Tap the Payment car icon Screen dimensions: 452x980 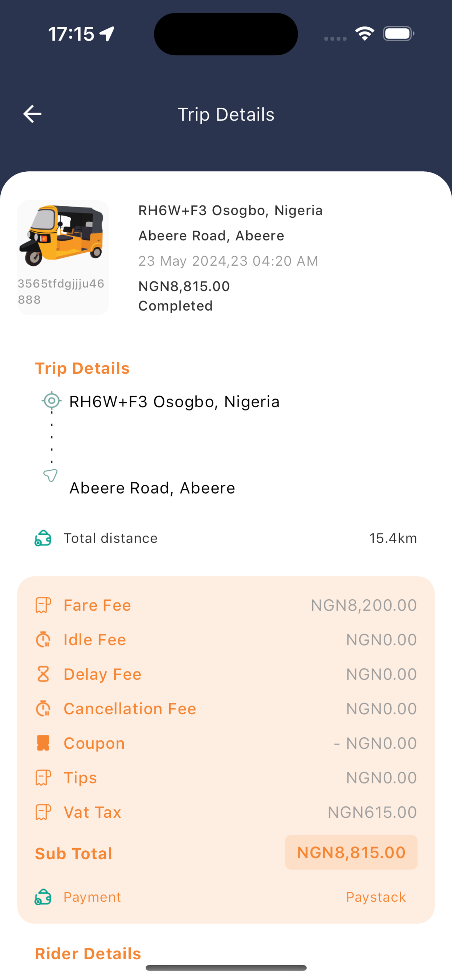click(43, 897)
